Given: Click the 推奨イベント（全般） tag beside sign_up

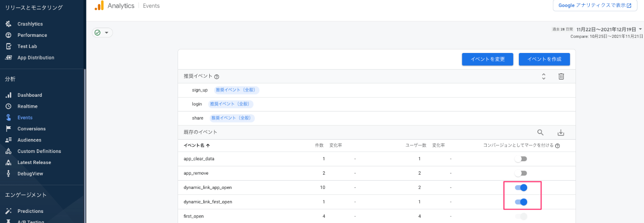Looking at the screenshot, I should click(236, 90).
